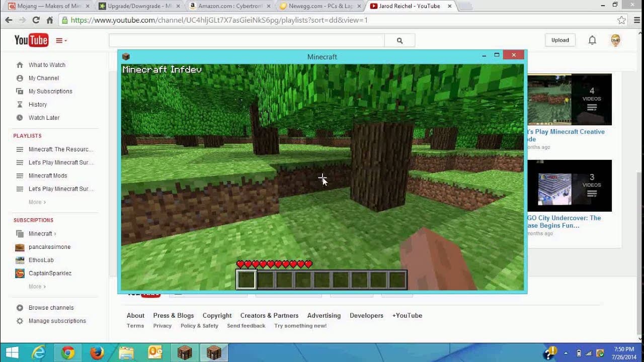Open the YouTube guide menu beside the logo
Viewport: 644px width, 362px height.
[61, 41]
